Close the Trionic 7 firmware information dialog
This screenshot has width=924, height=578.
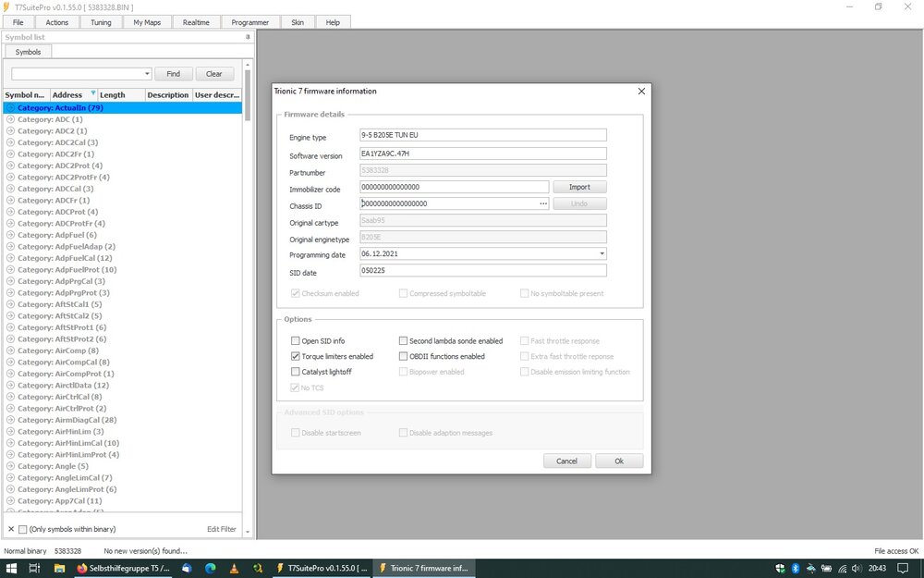pyautogui.click(x=641, y=92)
